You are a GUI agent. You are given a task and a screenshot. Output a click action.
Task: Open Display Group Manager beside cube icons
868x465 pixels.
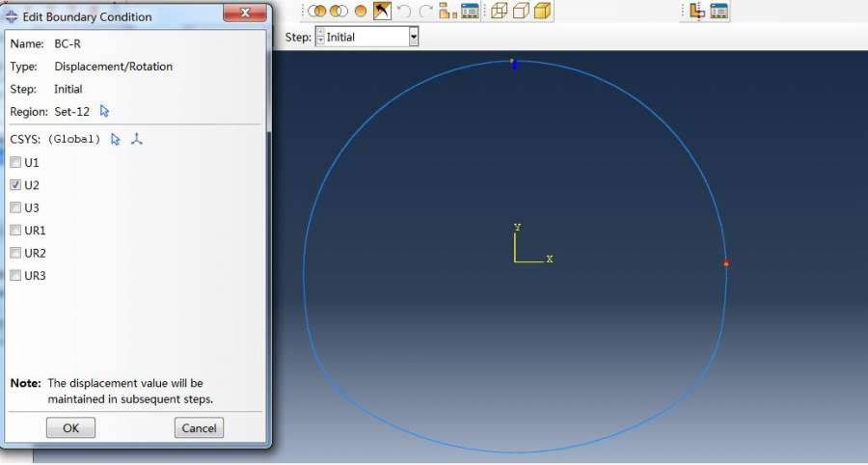pyautogui.click(x=470, y=11)
